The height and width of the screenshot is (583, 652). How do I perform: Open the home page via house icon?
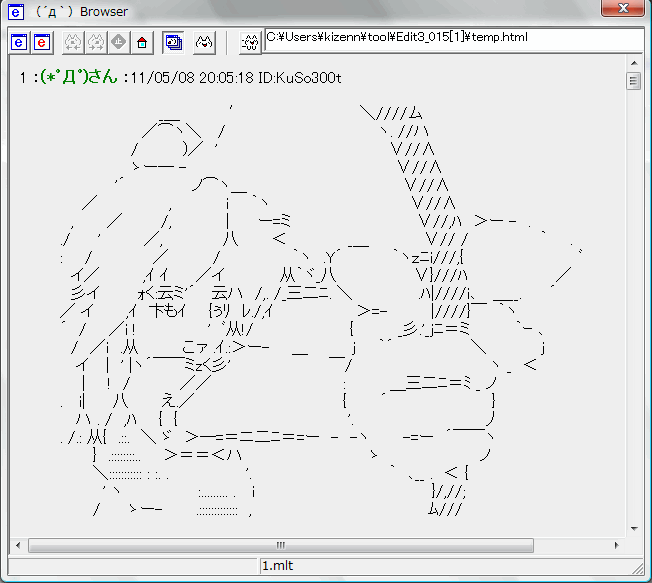(x=142, y=42)
